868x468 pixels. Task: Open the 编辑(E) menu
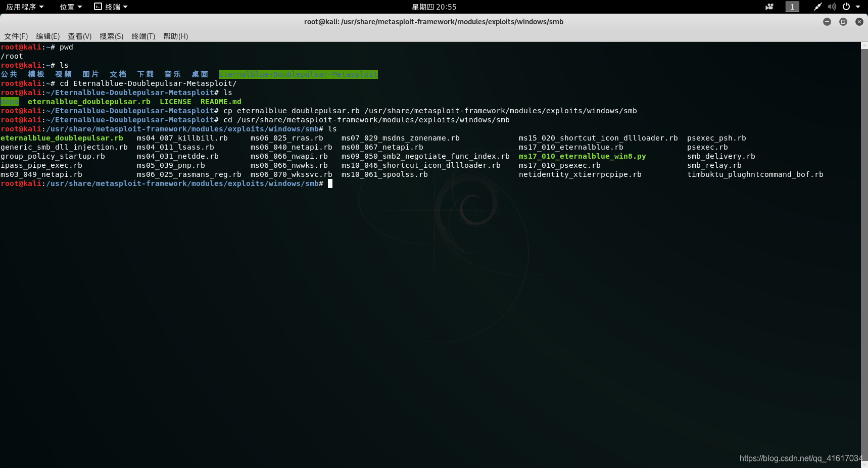coord(48,36)
